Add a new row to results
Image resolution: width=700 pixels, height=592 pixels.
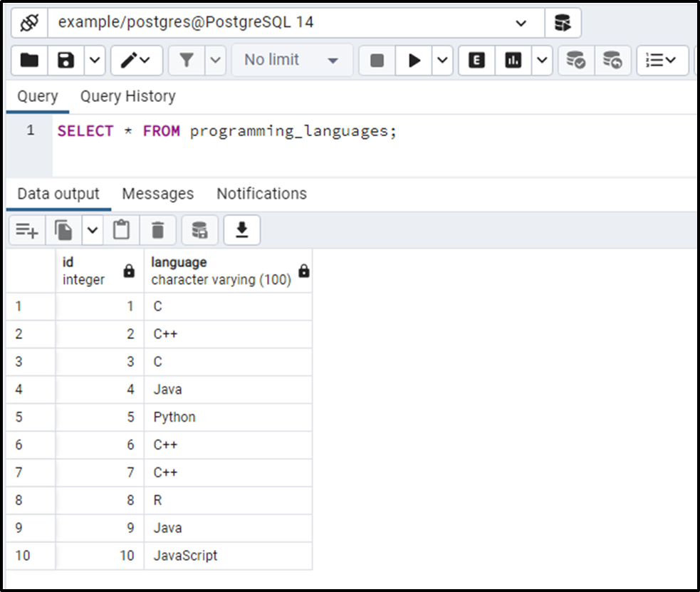24,229
